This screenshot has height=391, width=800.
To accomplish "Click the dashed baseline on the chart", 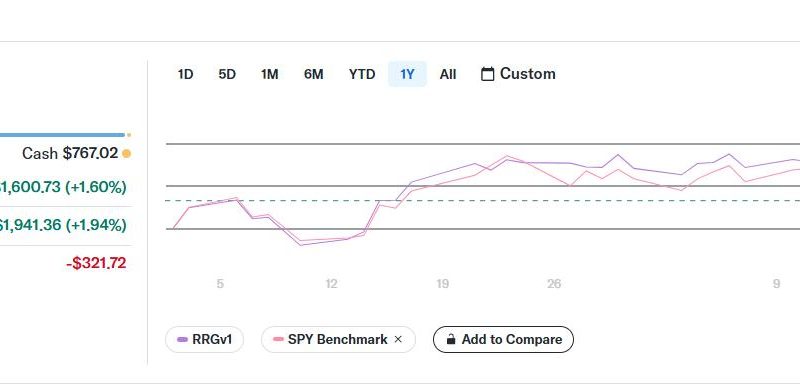I will pyautogui.click(x=483, y=201).
